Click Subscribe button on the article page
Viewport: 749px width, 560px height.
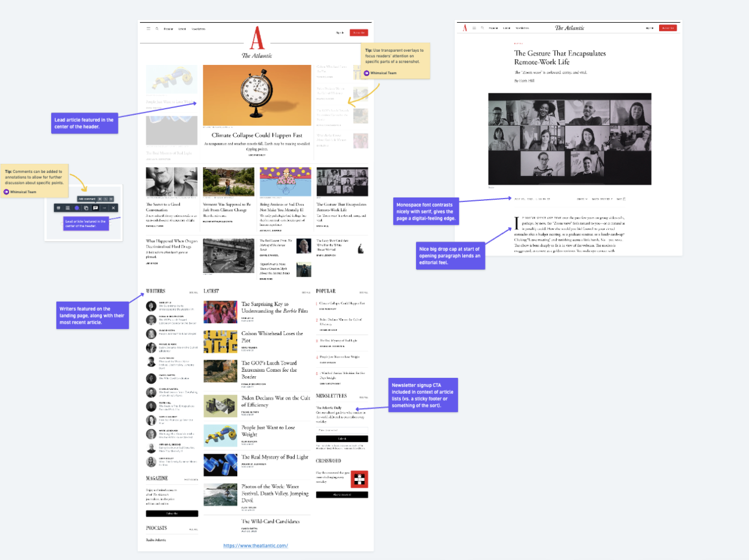point(668,28)
